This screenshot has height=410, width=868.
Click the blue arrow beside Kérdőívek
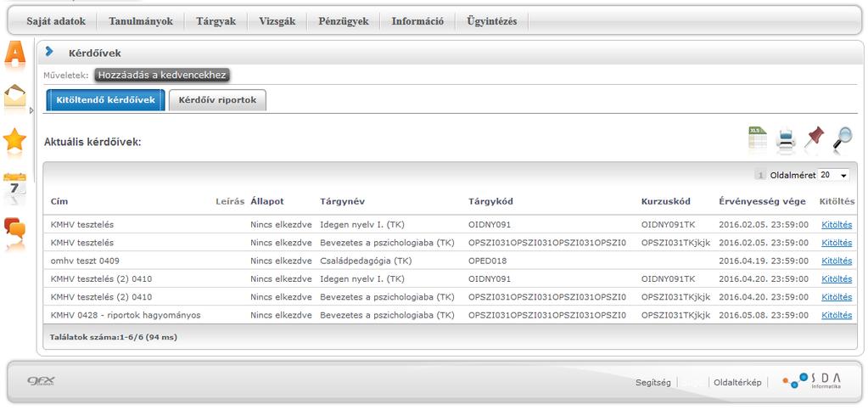pos(49,52)
